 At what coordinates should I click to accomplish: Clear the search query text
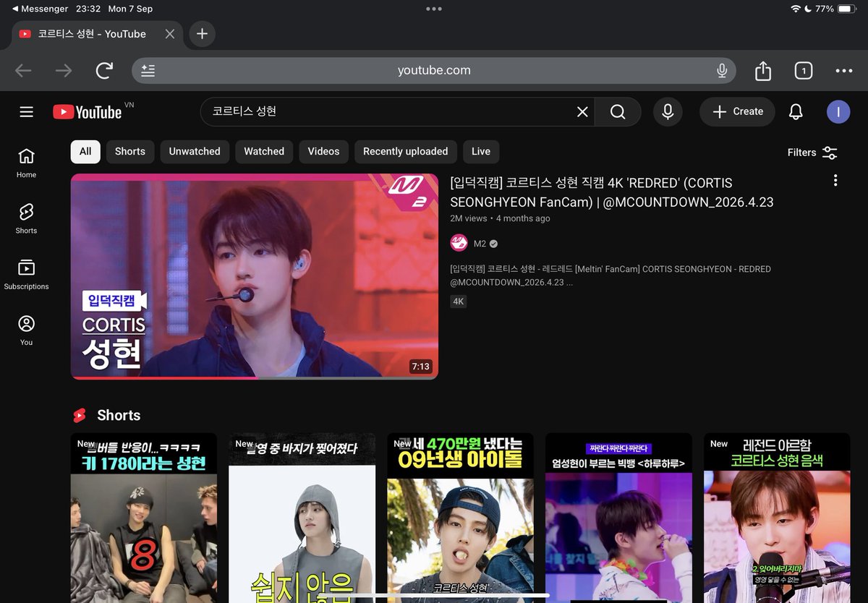(582, 112)
